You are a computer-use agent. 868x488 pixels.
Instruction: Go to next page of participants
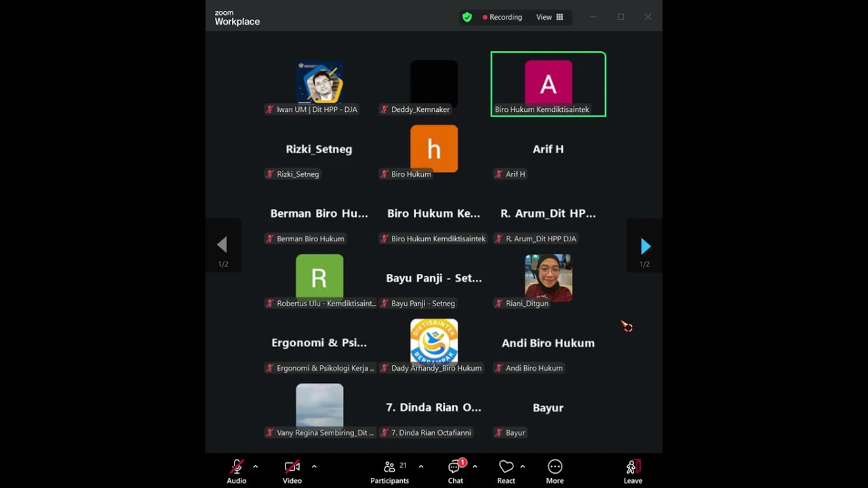(645, 245)
